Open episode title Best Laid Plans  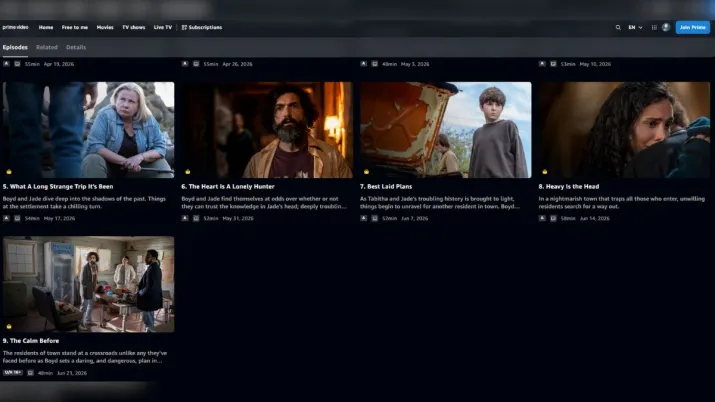tap(386, 186)
